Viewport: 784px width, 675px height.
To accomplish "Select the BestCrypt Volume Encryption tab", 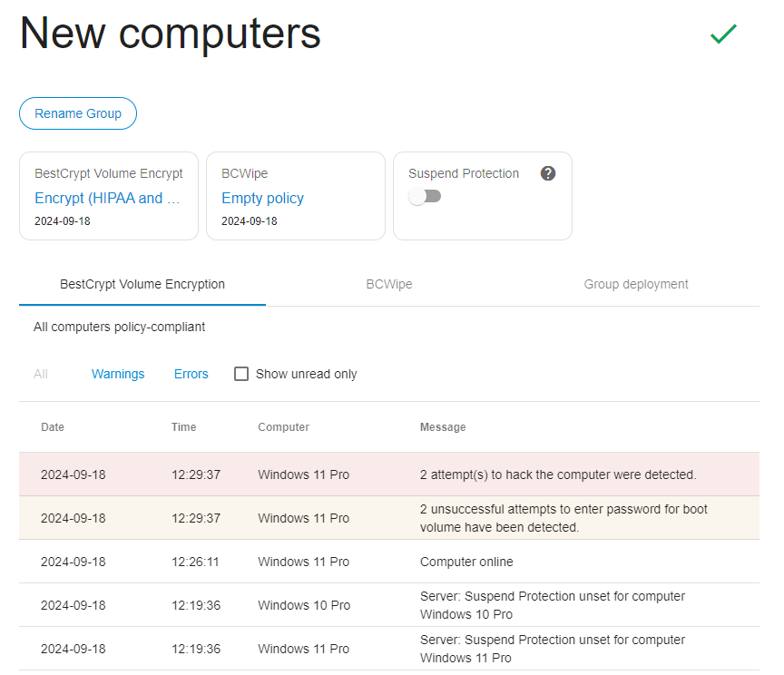I will [142, 284].
